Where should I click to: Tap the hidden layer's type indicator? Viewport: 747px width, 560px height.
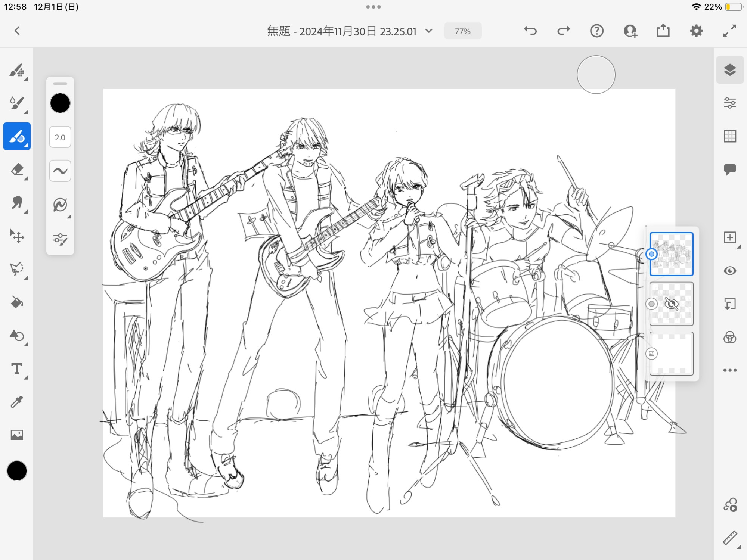click(651, 304)
